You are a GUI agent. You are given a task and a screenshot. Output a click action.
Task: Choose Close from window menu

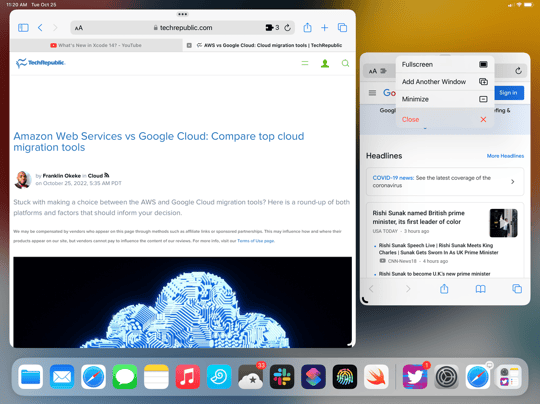(445, 120)
